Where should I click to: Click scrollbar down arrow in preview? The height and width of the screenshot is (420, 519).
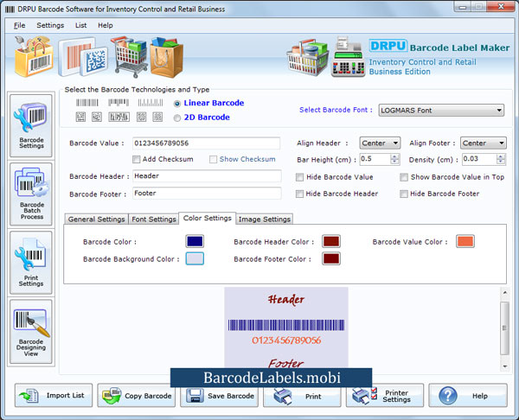click(x=505, y=366)
